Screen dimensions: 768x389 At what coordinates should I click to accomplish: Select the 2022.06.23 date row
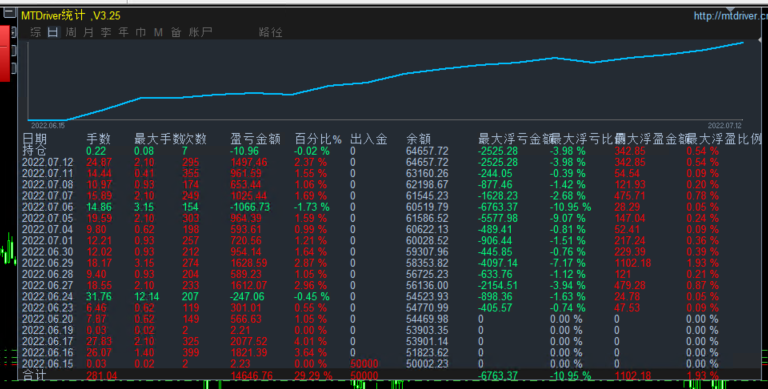click(48, 308)
